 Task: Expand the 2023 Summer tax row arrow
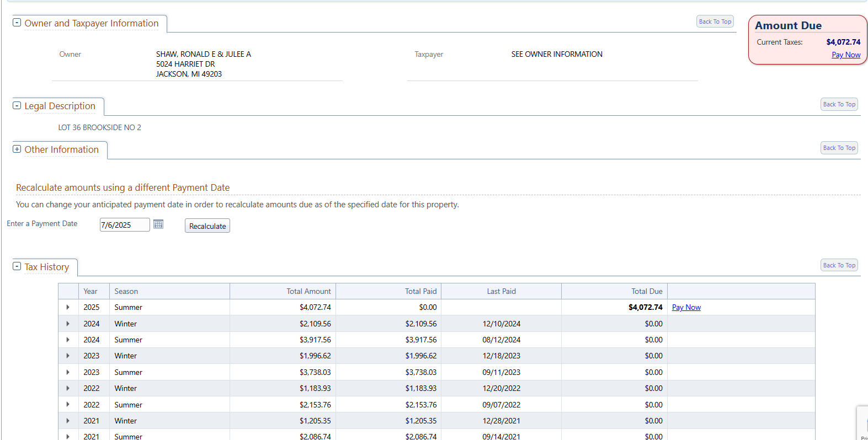pos(68,373)
